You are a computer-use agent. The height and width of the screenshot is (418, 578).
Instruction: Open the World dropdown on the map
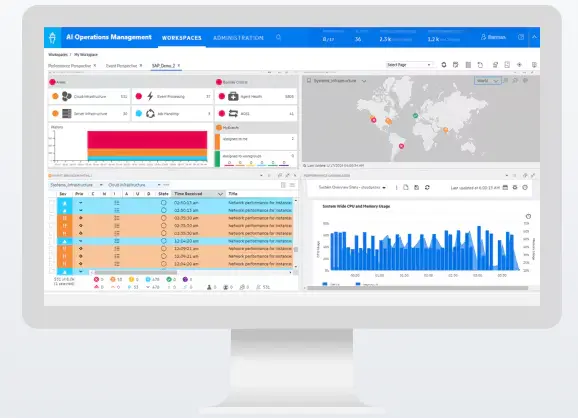(487, 81)
